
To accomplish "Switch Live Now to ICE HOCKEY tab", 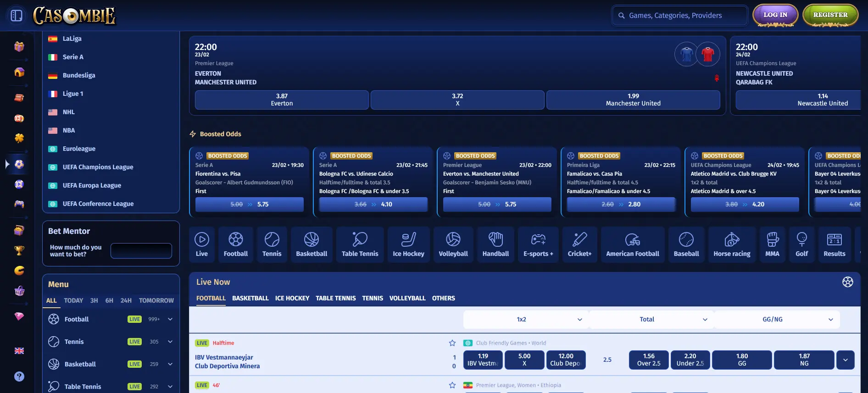I will click(292, 299).
